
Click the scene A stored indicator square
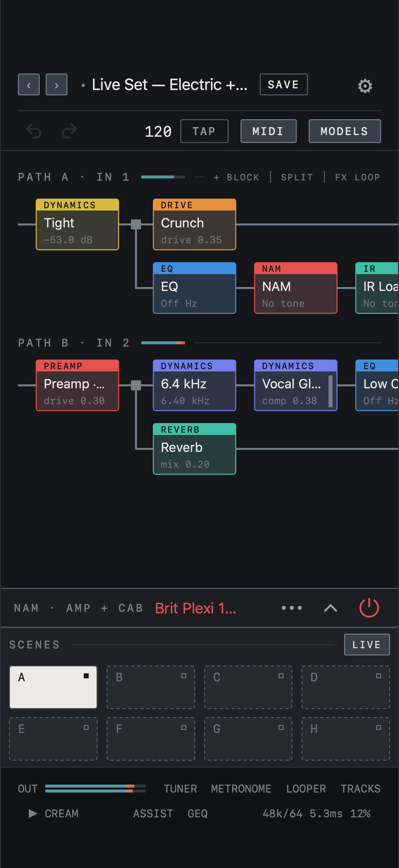(86, 676)
